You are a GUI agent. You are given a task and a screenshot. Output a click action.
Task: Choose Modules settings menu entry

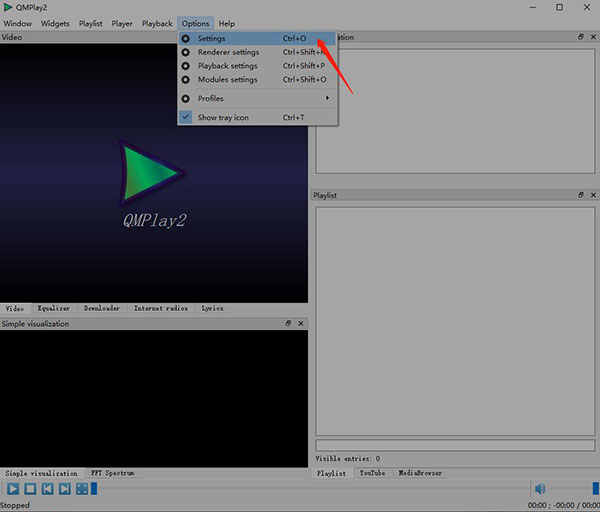(x=258, y=80)
